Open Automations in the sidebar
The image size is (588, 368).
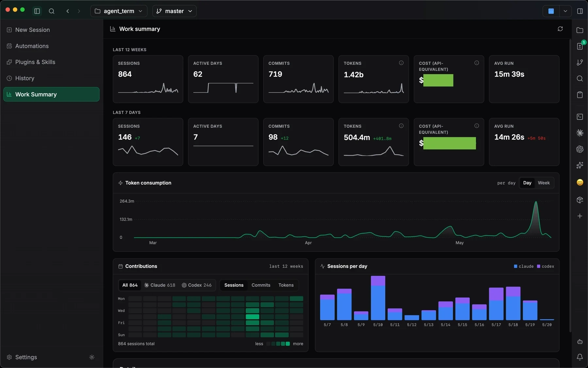pyautogui.click(x=51, y=46)
